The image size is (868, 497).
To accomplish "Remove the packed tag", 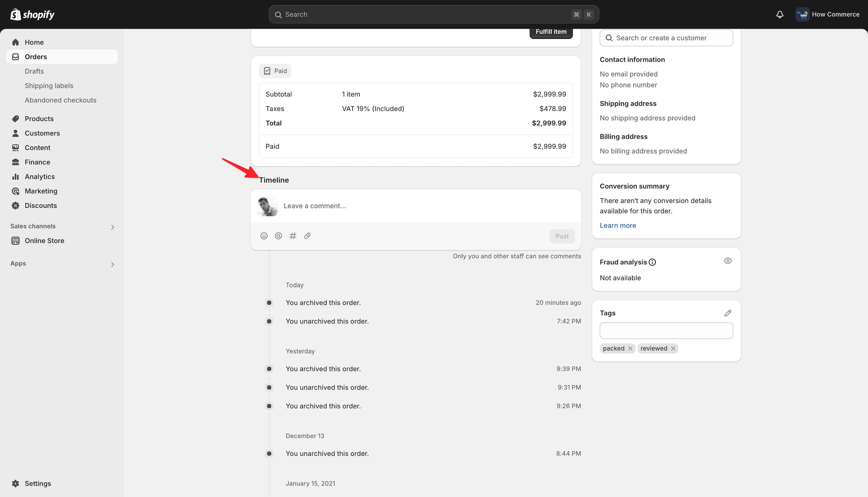I will pos(631,348).
